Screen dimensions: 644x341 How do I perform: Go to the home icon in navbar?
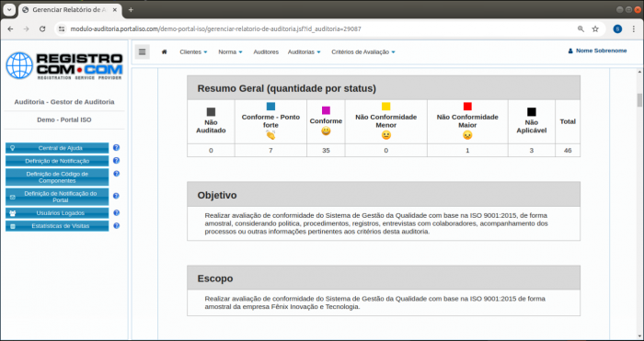coord(165,51)
